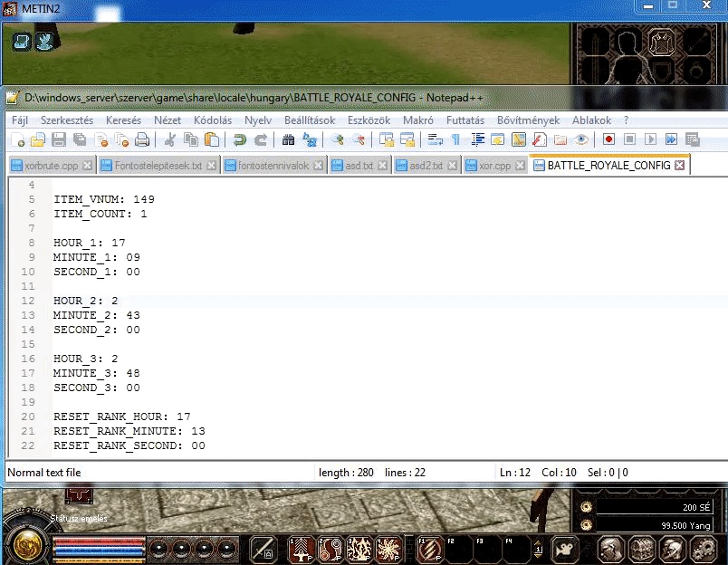Open Find with the binoculars icon

point(288,139)
